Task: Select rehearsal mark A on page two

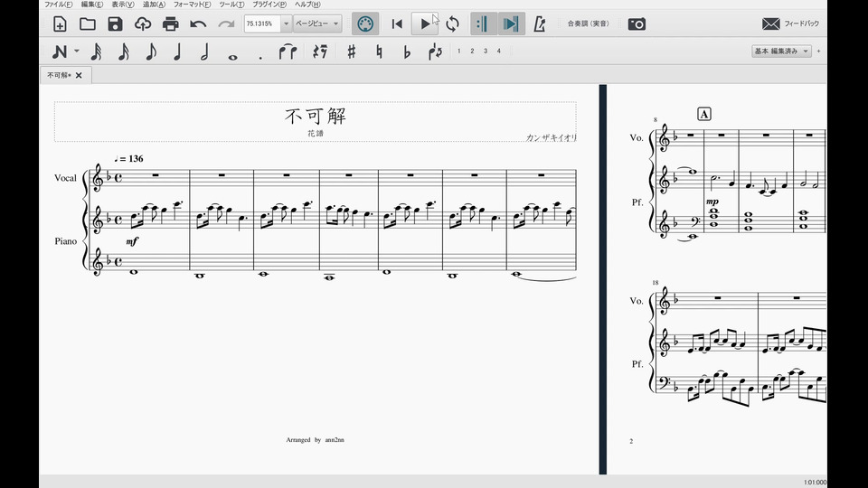Action: coord(704,114)
